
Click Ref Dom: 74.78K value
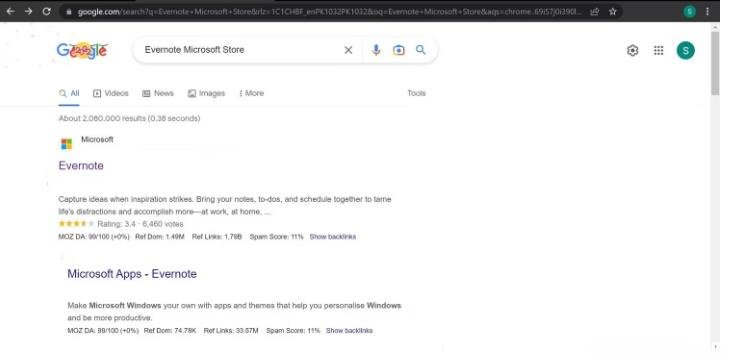(x=170, y=331)
